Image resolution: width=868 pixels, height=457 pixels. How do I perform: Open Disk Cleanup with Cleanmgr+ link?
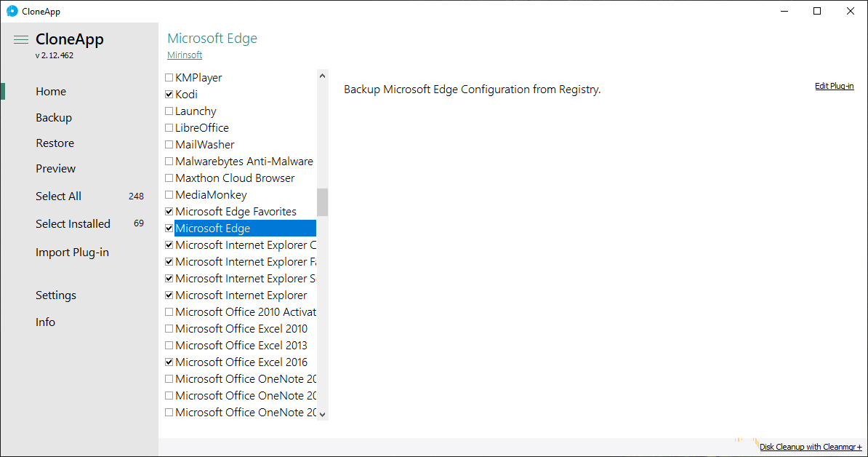coord(811,447)
